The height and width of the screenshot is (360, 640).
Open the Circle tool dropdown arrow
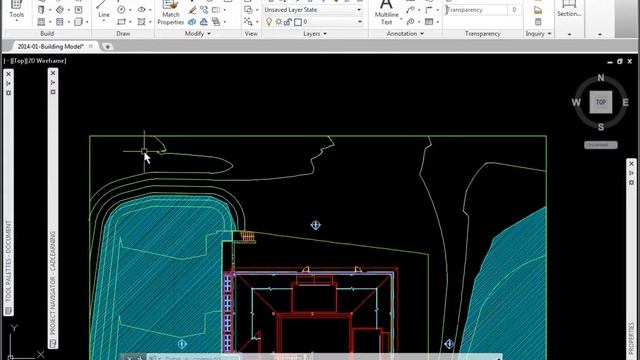(130, 10)
